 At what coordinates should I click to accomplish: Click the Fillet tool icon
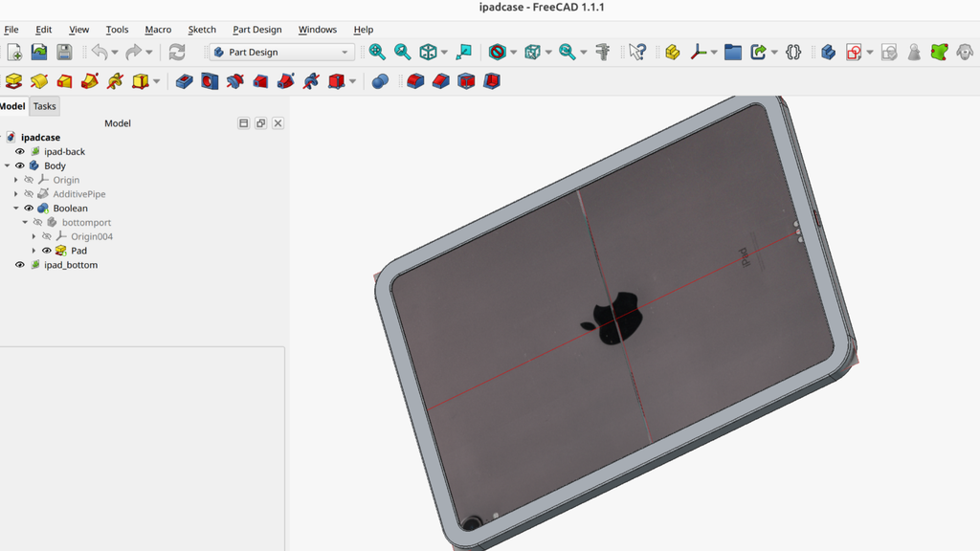[x=415, y=81]
